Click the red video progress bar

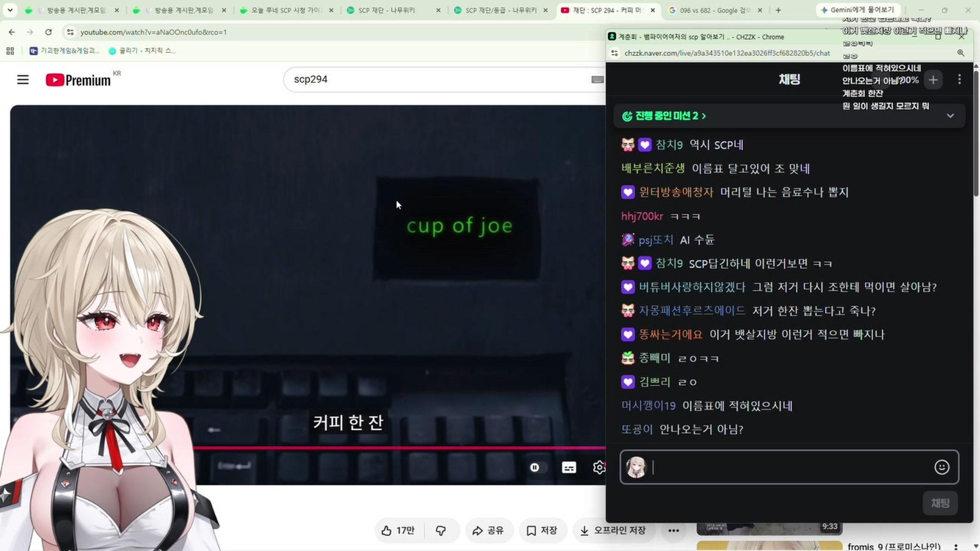click(x=399, y=448)
